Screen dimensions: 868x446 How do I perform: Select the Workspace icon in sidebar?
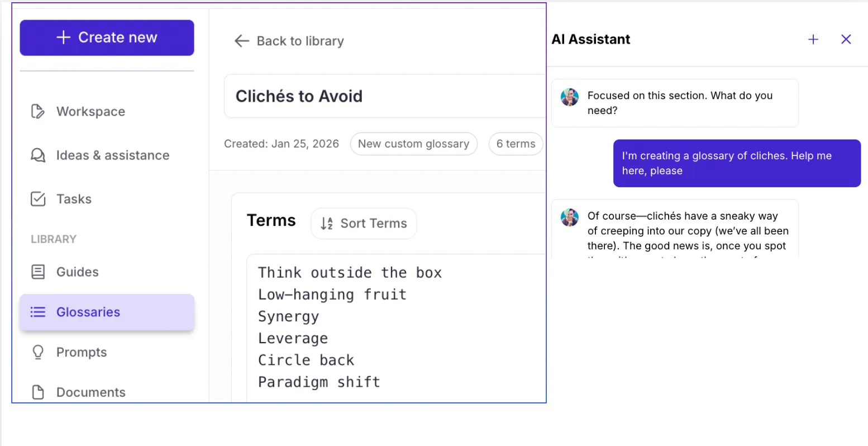[x=37, y=111]
